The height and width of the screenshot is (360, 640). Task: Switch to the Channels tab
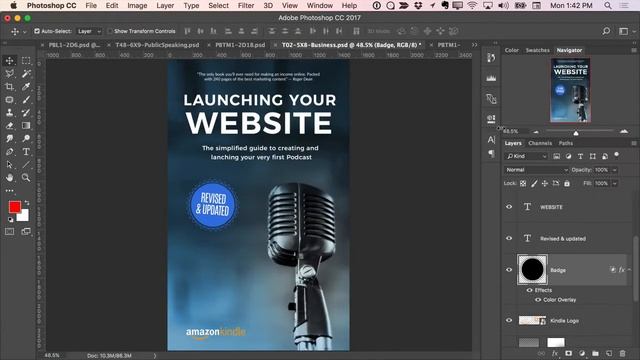coord(540,143)
